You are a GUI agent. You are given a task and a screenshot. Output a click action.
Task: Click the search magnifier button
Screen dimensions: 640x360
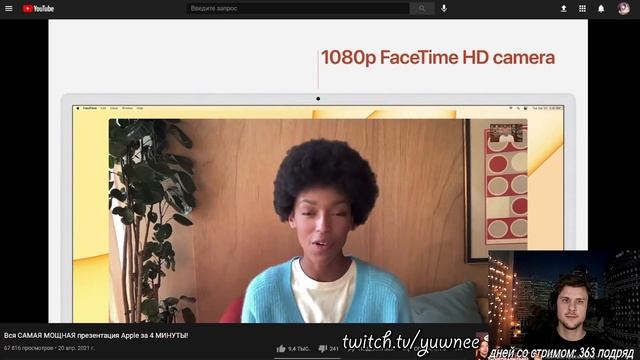pos(422,9)
